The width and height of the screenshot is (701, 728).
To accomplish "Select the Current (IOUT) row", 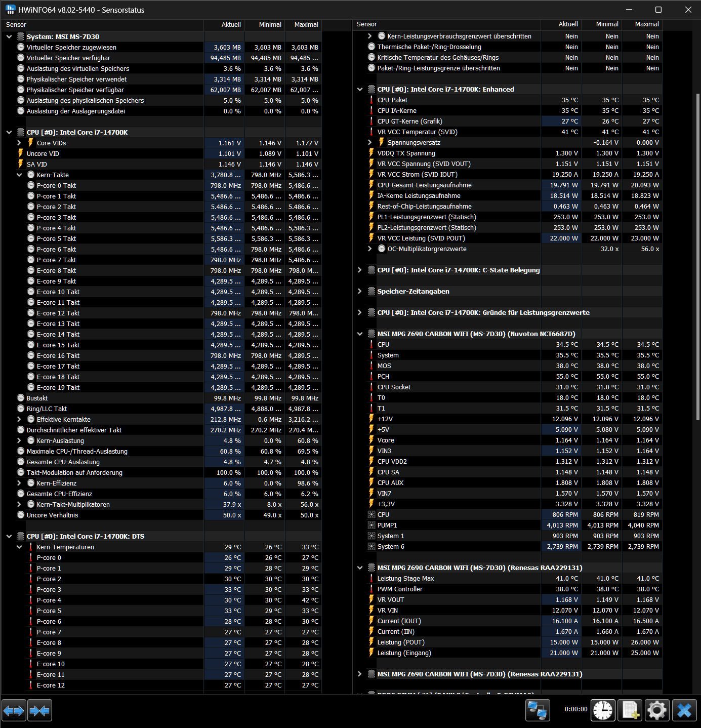I will tap(508, 621).
